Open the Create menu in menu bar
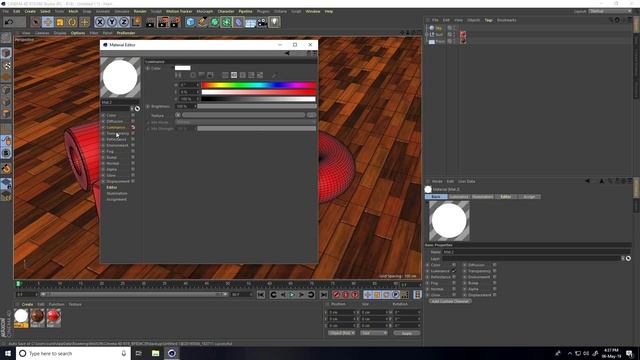The width and height of the screenshot is (640, 360). 30,11
